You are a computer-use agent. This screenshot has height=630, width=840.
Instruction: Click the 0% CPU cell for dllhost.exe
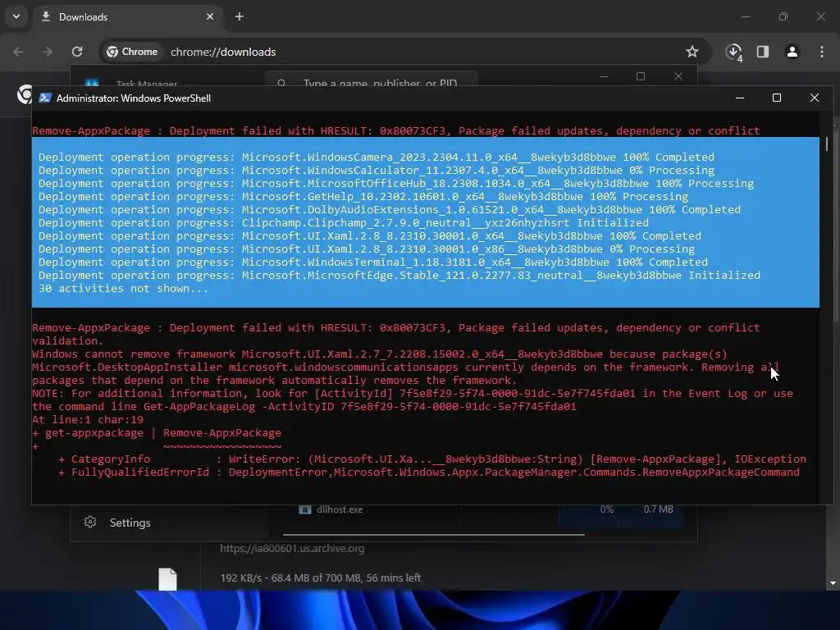tap(606, 509)
